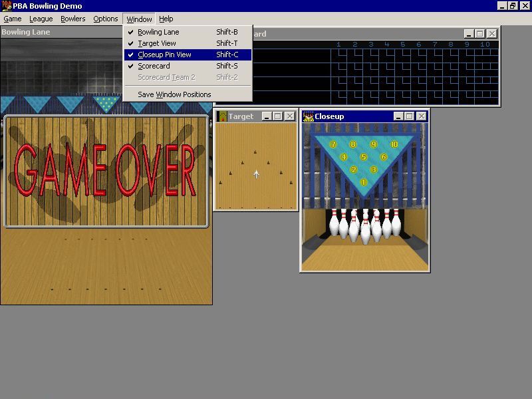Click pin number 10 in the closeup diagram
532x399 pixels.
click(394, 144)
